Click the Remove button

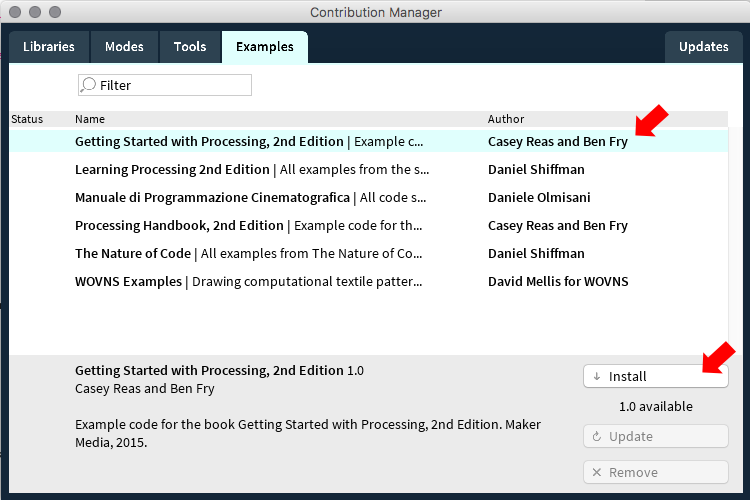click(x=656, y=472)
